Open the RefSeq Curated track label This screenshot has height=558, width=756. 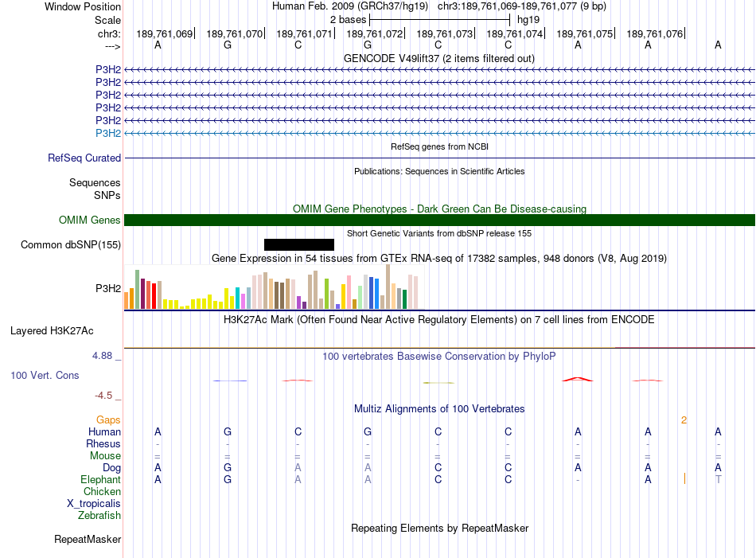tap(84, 158)
